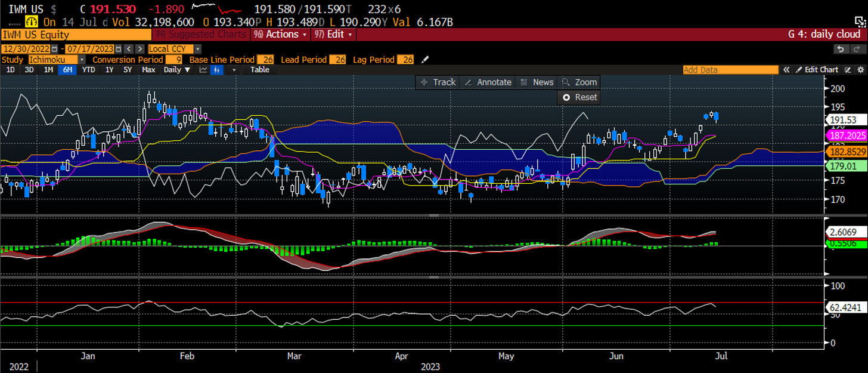Step date range backward with left arrow
This screenshot has height=373, width=868.
pyautogui.click(x=128, y=49)
